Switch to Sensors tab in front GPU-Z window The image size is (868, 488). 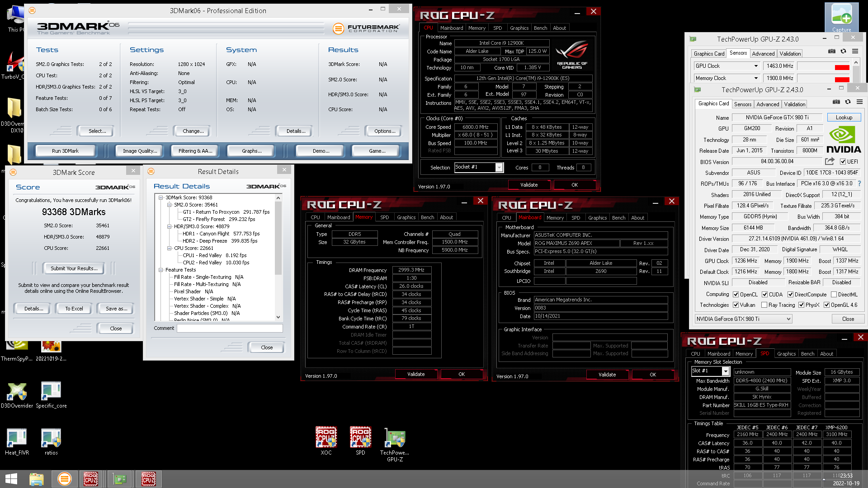pos(743,104)
